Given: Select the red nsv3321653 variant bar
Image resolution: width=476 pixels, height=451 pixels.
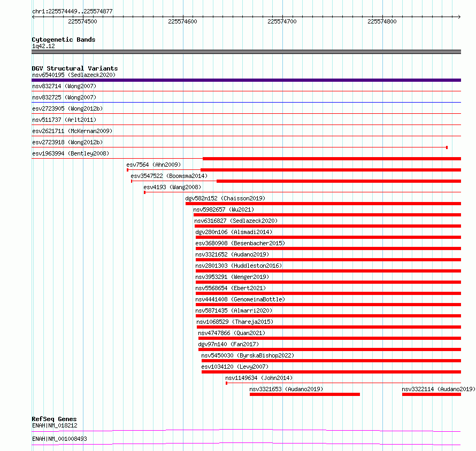Looking at the screenshot, I should pyautogui.click(x=305, y=394).
